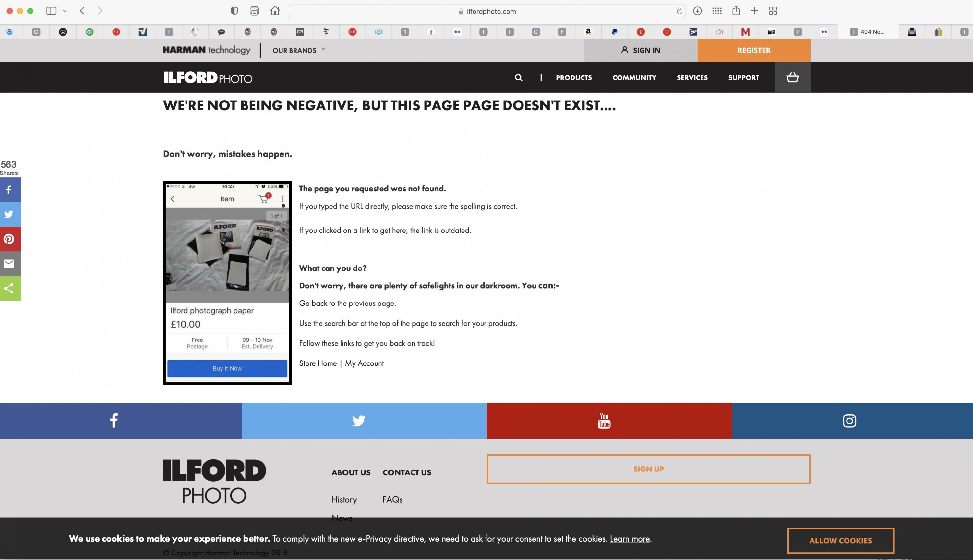Click Learn more in cookie notice

[630, 539]
